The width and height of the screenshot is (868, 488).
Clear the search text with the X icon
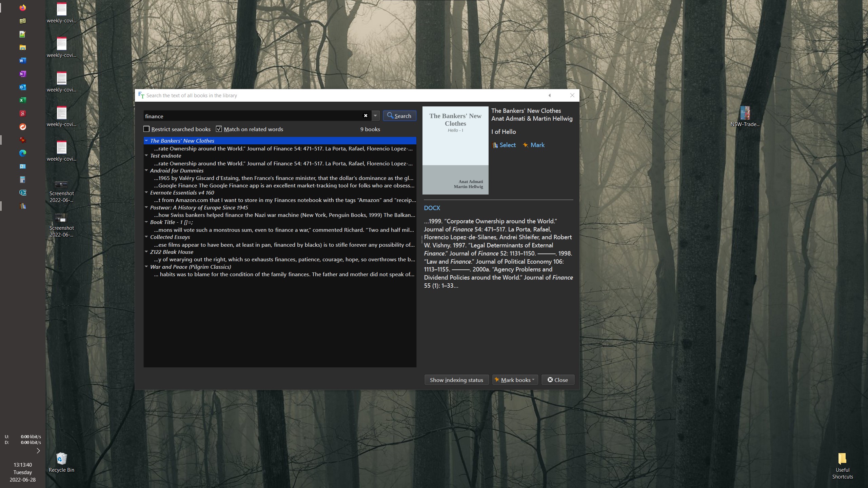coord(366,116)
